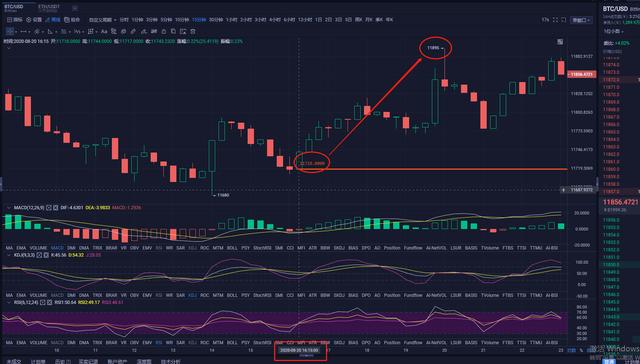Open the 1位小数 decimal precision dropdown
640x364 pixels.
[x=613, y=31]
